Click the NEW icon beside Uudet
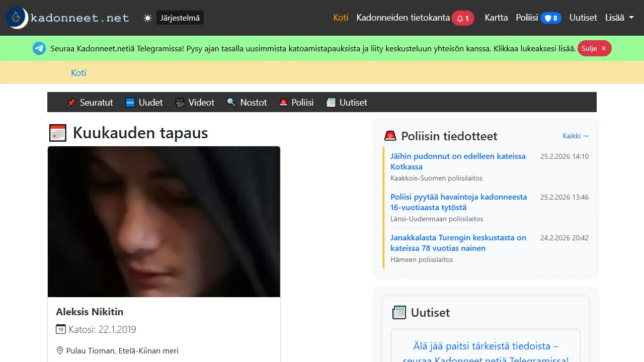The height and width of the screenshot is (362, 644). [130, 102]
